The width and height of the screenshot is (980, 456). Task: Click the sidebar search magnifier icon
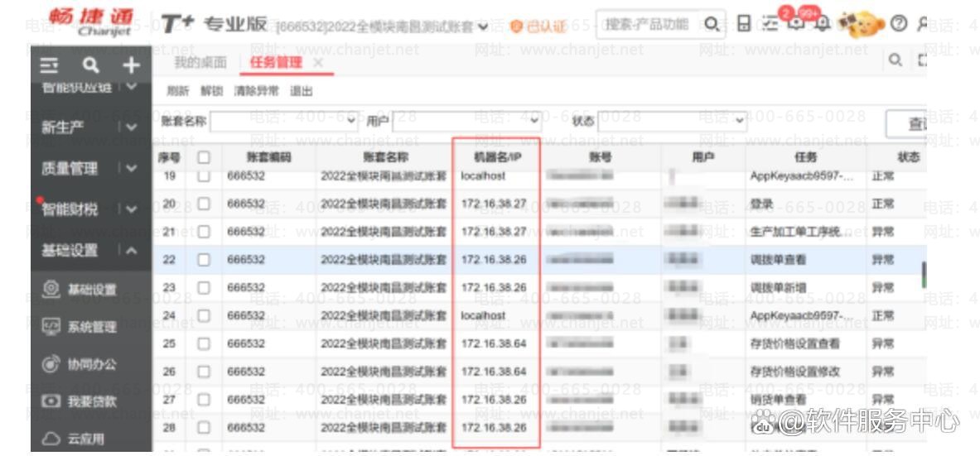(x=90, y=65)
